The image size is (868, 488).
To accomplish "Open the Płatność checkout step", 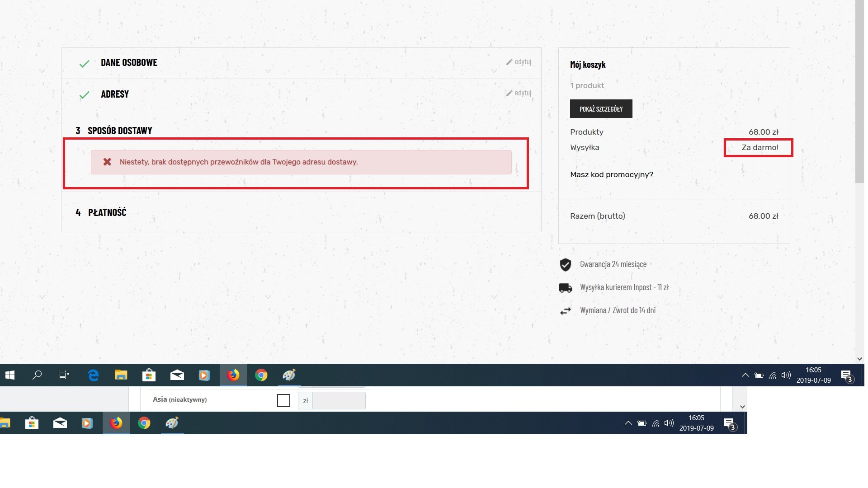I will [107, 212].
